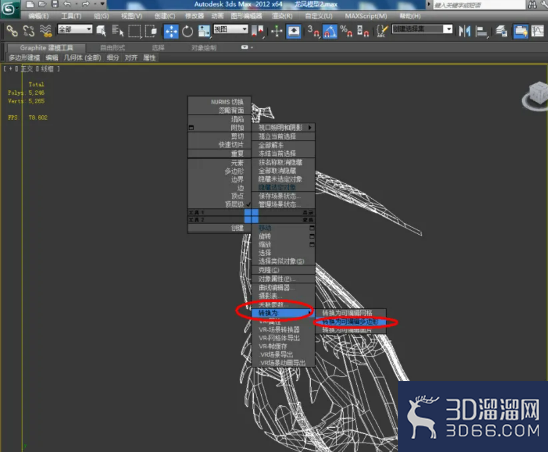548x452 pixels.
Task: Select the Select and Scale tool
Action: 204,31
